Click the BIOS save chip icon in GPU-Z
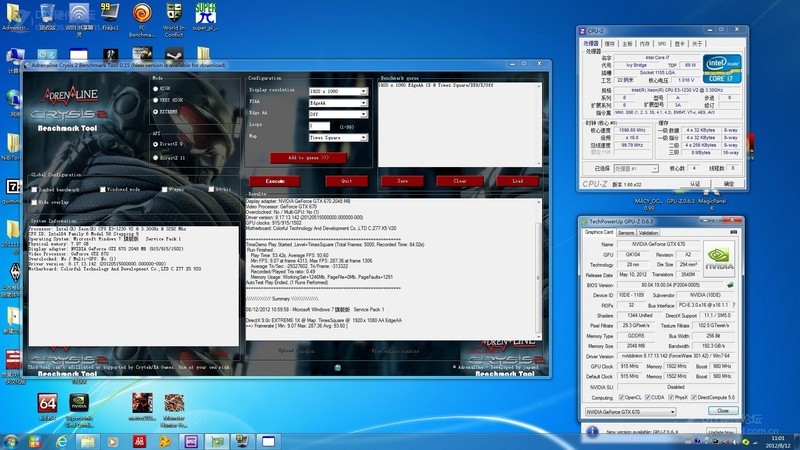The image size is (800, 450). [730, 285]
